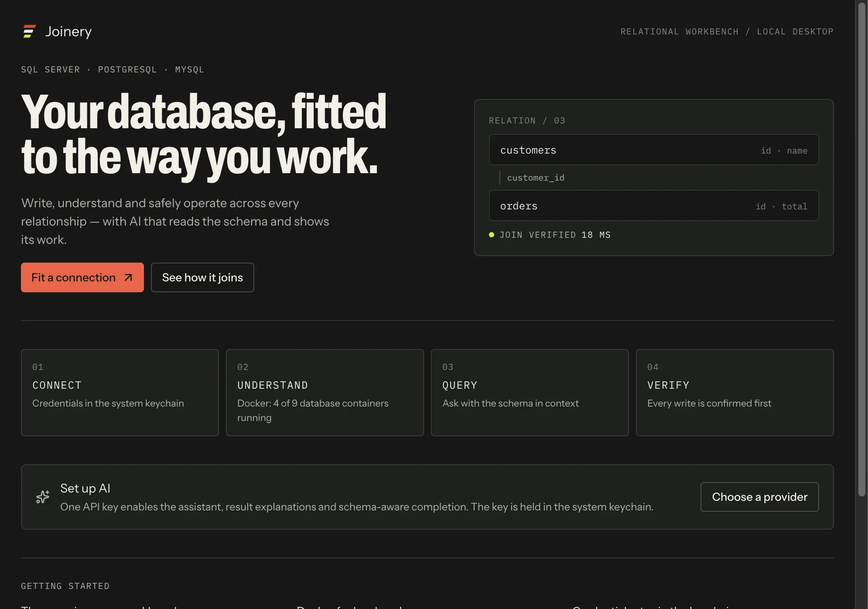Click the 'One API key enables the assistant' description

(356, 506)
